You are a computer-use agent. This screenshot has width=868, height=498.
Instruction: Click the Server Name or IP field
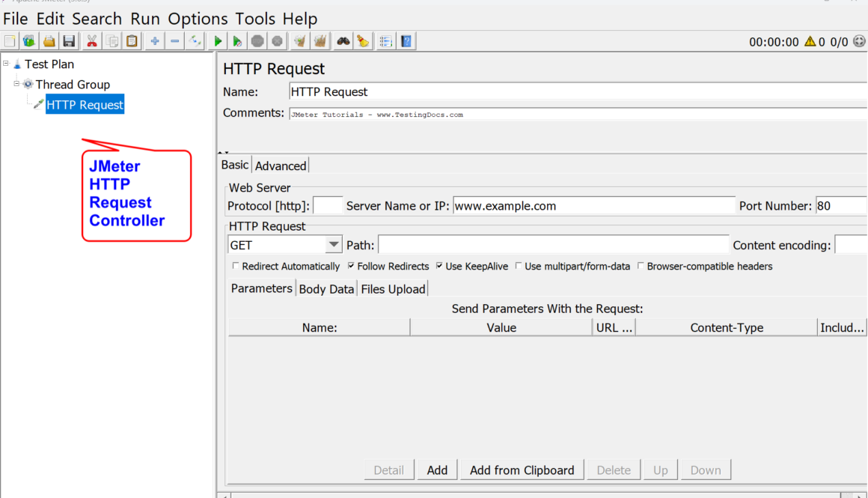[594, 206]
